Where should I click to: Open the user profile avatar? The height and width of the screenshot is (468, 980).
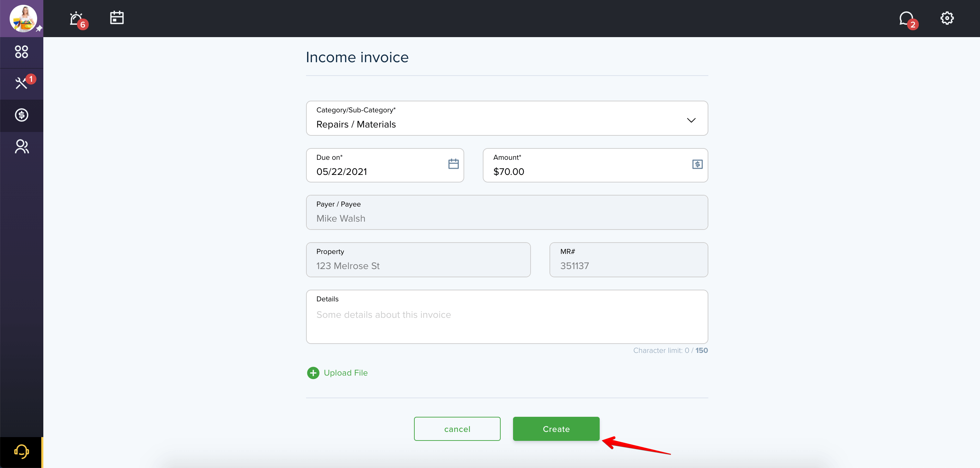pyautogui.click(x=23, y=18)
